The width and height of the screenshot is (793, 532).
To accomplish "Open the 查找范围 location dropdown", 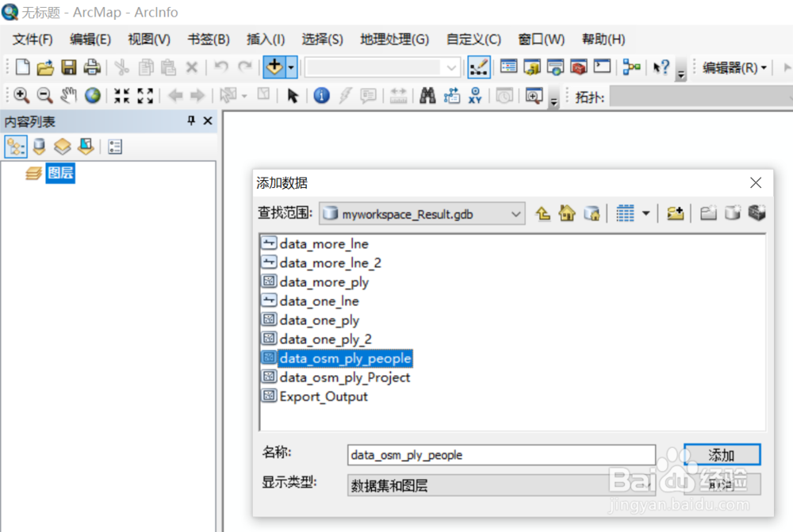I will point(518,213).
